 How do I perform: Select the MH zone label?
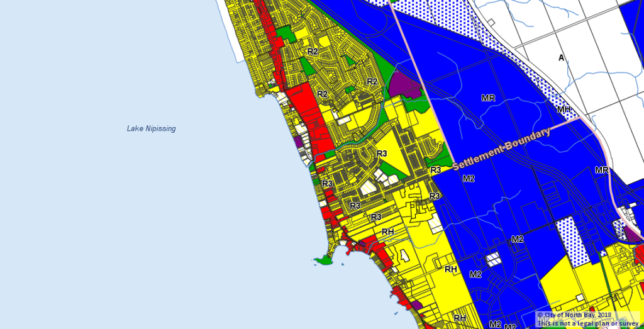click(564, 109)
